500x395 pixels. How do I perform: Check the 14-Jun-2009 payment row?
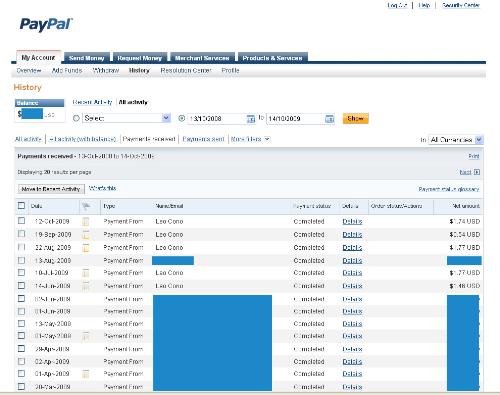(x=21, y=286)
